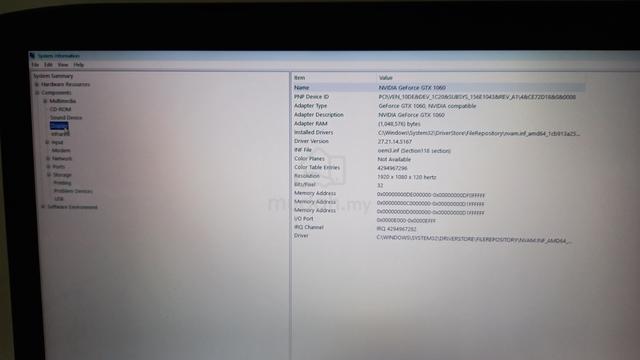This screenshot has width=640, height=360.
Task: Open the View menu
Action: click(63, 65)
